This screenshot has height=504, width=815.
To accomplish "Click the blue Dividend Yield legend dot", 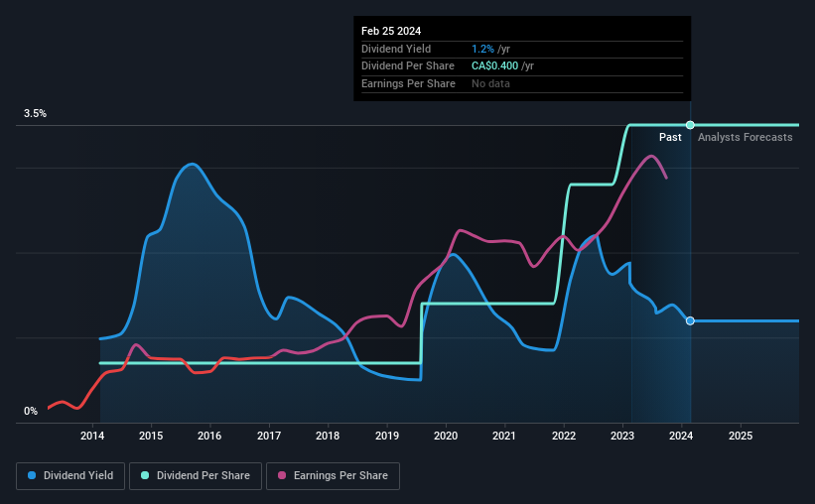I will coord(32,475).
